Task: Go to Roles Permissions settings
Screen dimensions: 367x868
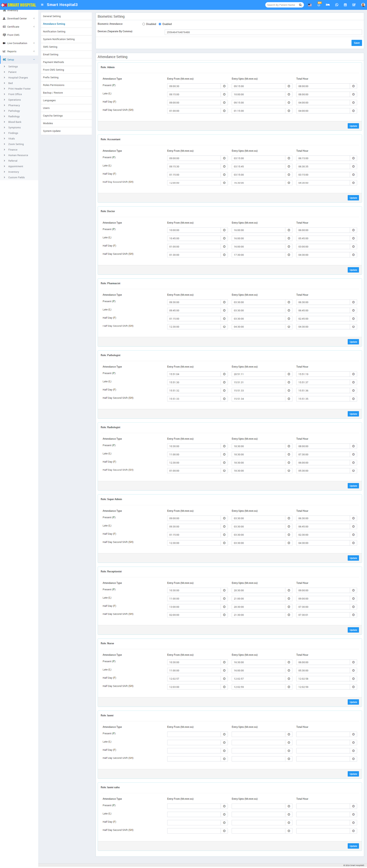Action: point(53,85)
